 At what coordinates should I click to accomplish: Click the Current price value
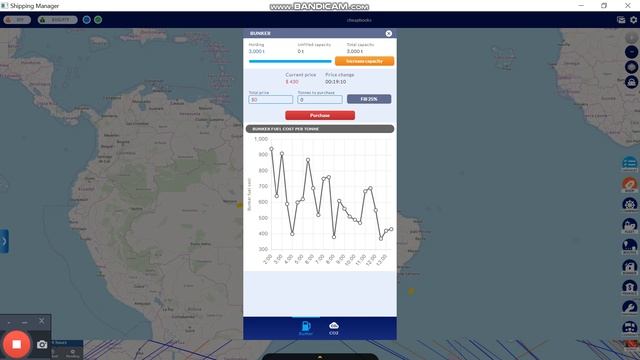[x=292, y=82]
